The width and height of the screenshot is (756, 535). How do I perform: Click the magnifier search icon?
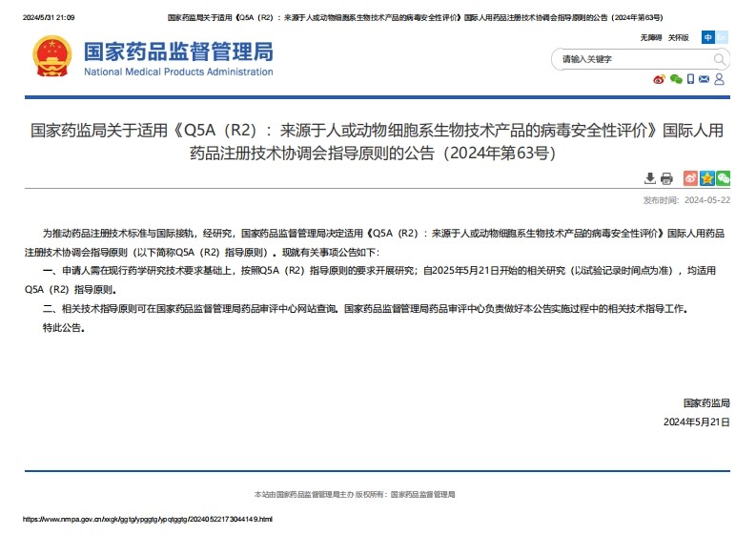pyautogui.click(x=720, y=59)
